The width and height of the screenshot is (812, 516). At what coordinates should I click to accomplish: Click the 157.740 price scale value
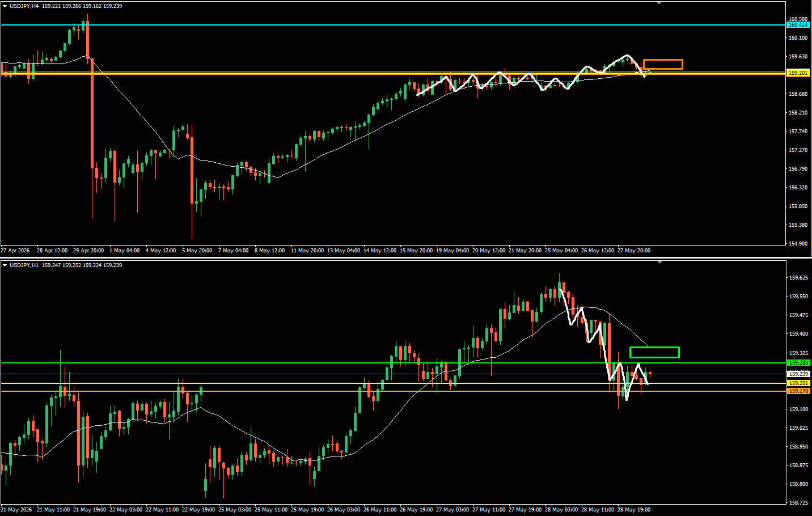tap(798, 132)
